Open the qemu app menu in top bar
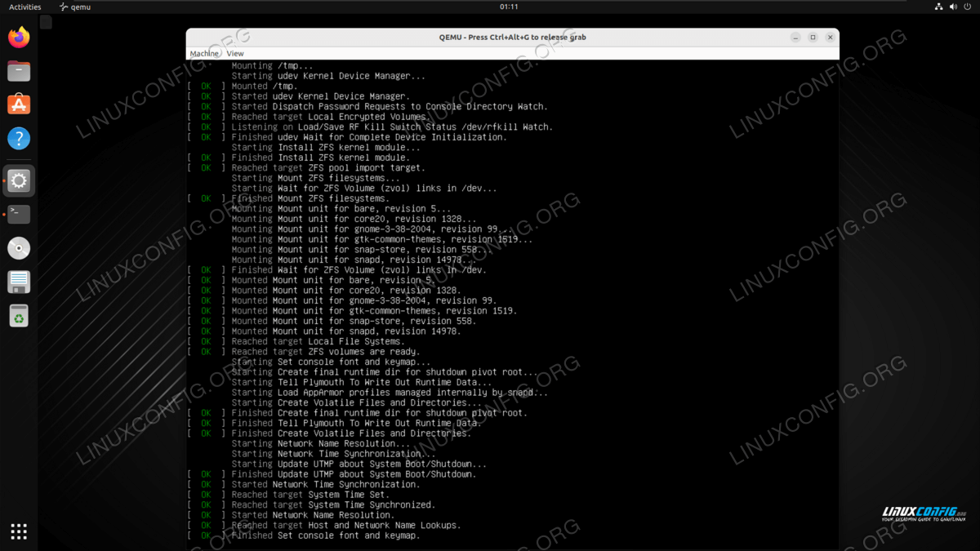The width and height of the screenshot is (980, 551). (75, 7)
